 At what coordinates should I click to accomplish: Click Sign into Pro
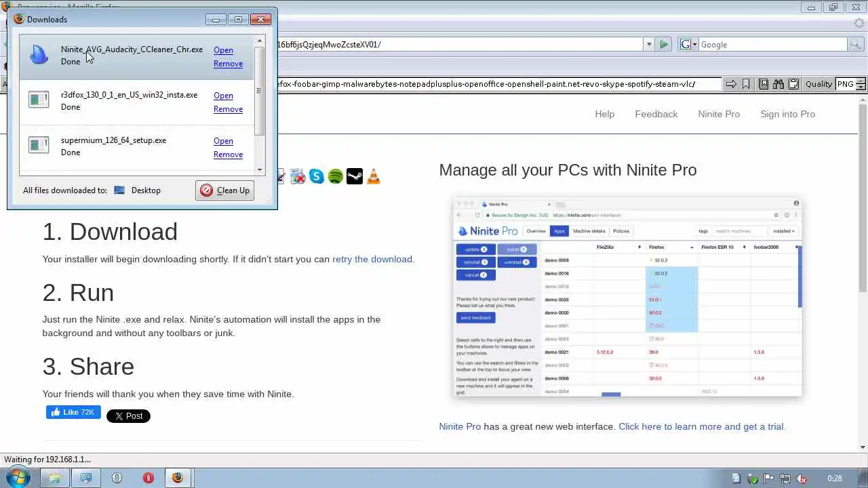(787, 114)
